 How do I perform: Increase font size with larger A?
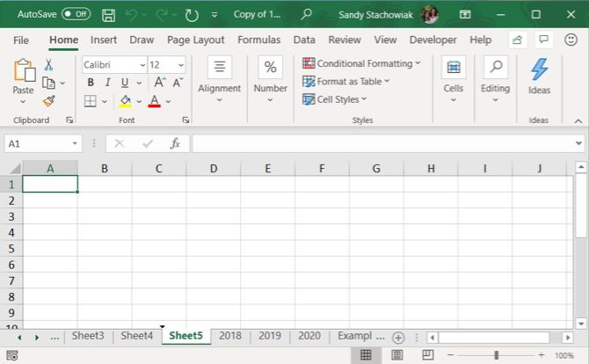(x=159, y=83)
